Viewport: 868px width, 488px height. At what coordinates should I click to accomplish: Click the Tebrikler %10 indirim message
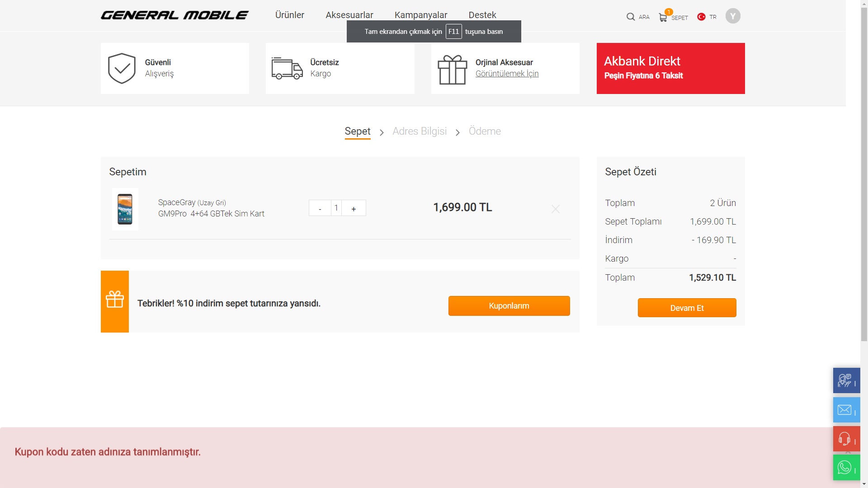229,303
